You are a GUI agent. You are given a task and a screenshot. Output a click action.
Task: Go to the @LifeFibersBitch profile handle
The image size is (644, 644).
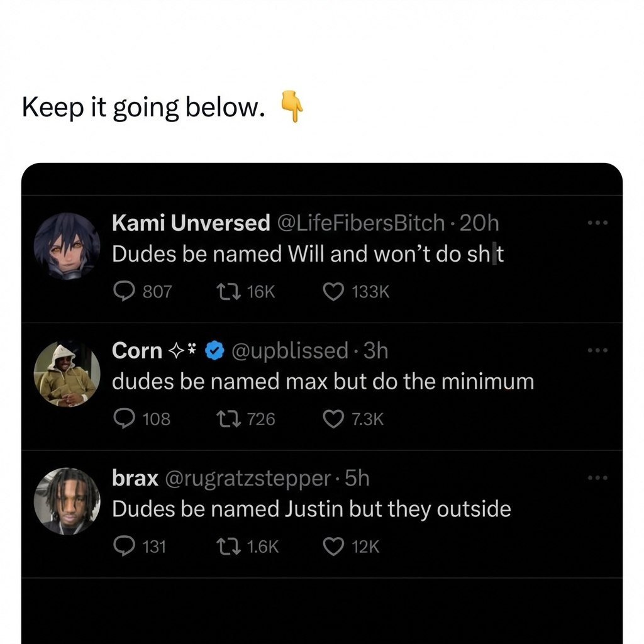tap(360, 223)
